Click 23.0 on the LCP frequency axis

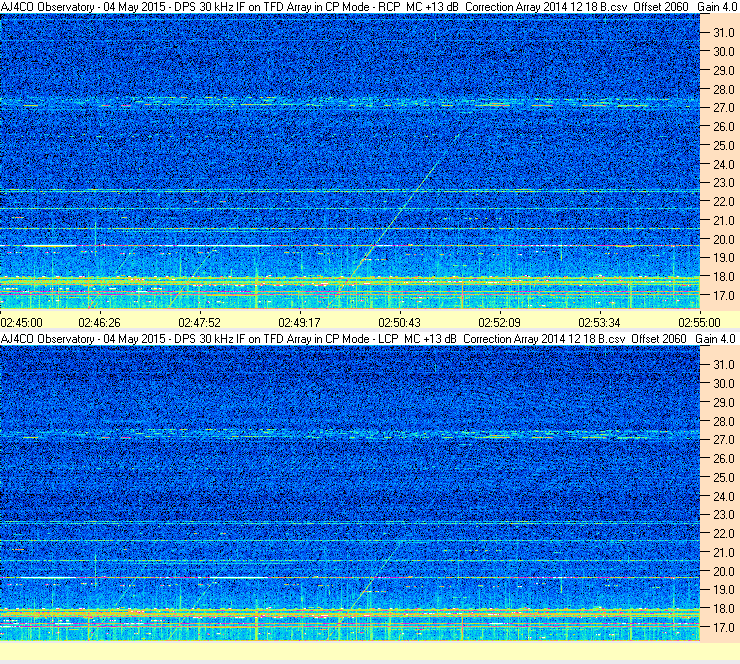click(x=723, y=515)
